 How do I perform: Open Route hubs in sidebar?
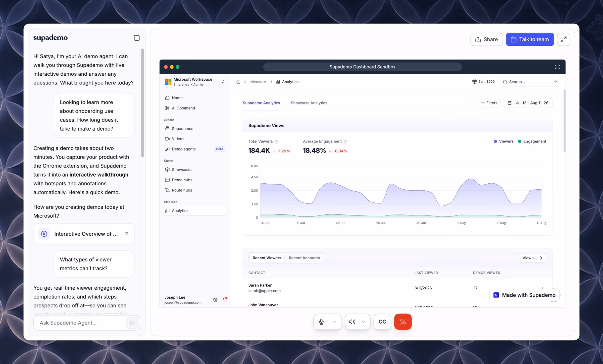195,190
